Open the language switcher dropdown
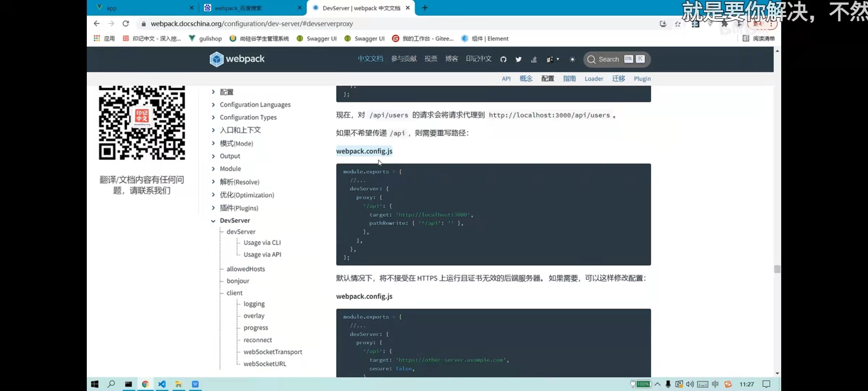 click(x=553, y=59)
